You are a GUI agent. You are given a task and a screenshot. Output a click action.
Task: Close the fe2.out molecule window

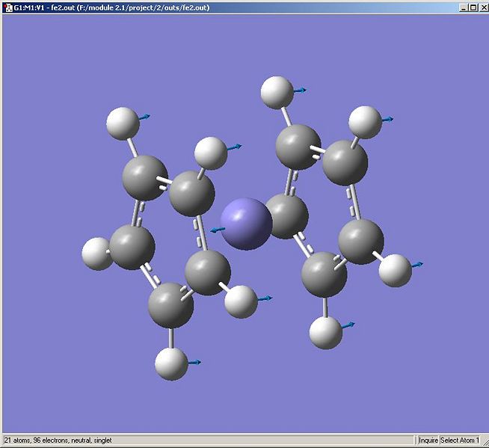click(482, 7)
